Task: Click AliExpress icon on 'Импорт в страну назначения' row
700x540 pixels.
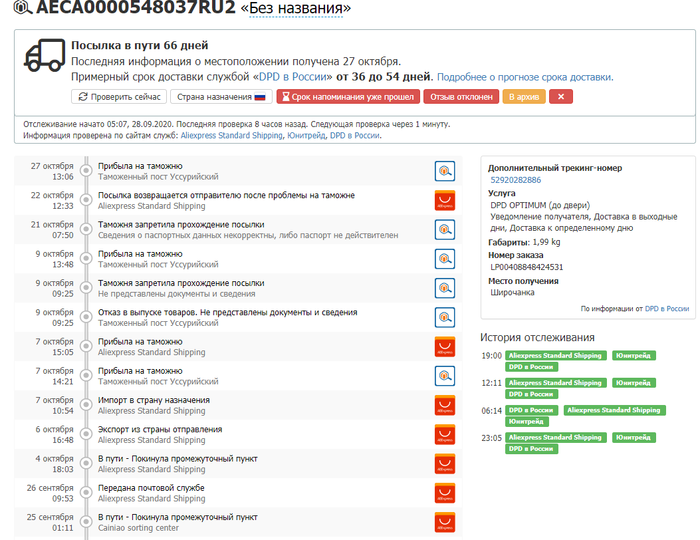Action: 445,405
